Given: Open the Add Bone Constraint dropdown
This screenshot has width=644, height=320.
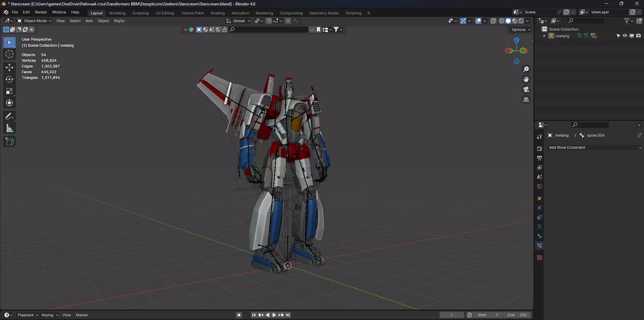Looking at the screenshot, I should (x=594, y=147).
